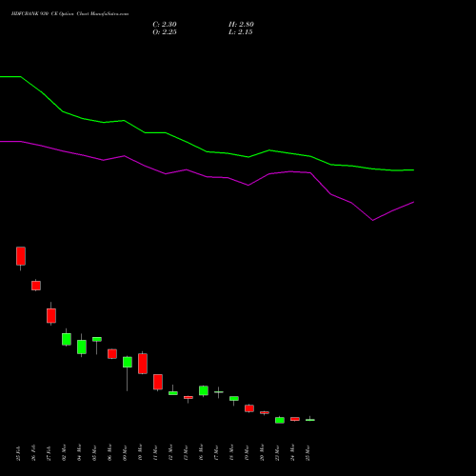Select the red candlestick for 24 Mar

295,419
